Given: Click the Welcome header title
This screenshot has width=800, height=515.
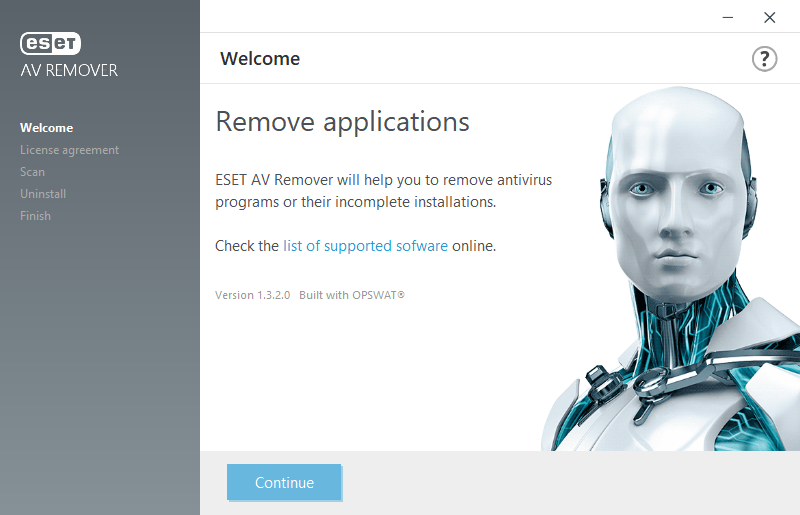Looking at the screenshot, I should coord(260,59).
